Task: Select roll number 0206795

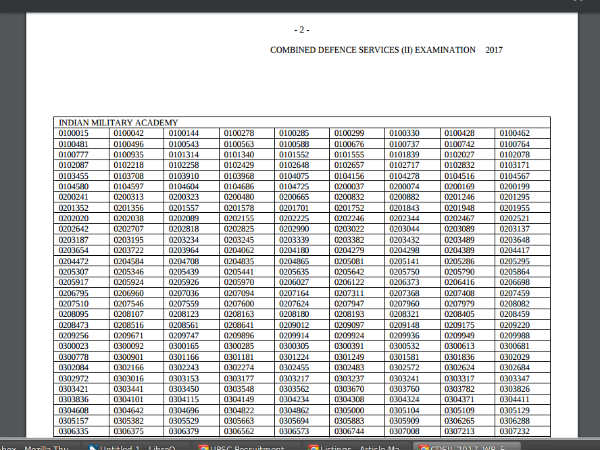Action: coord(73,293)
